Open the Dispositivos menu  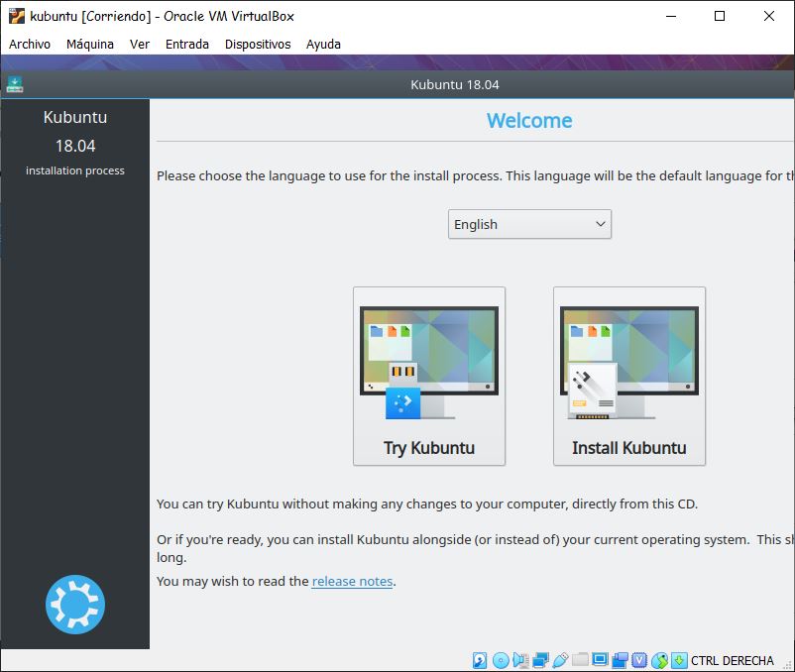click(258, 44)
